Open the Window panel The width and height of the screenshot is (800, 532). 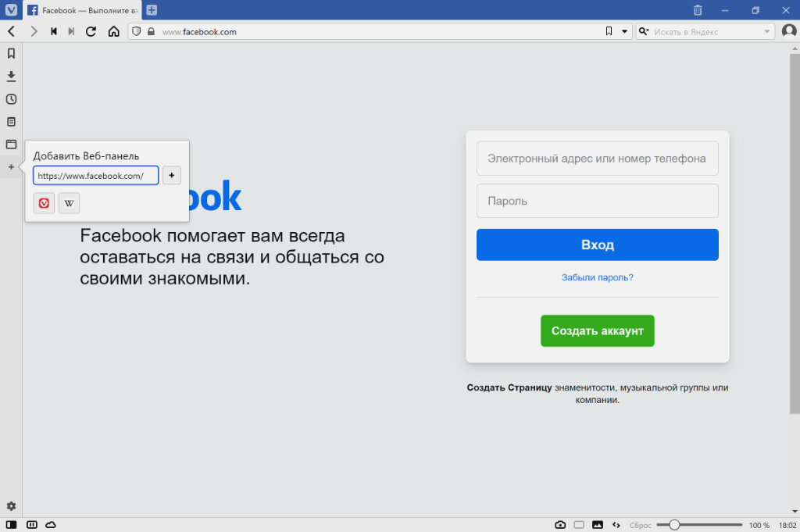tap(11, 145)
